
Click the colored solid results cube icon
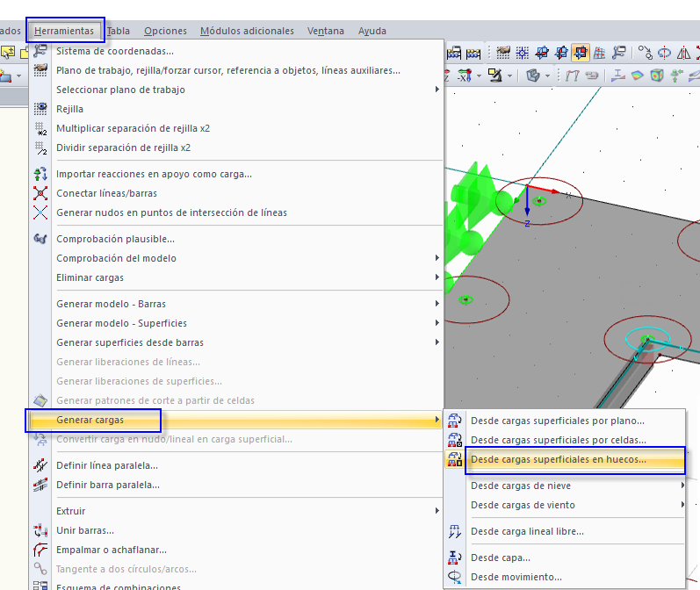pos(657,76)
